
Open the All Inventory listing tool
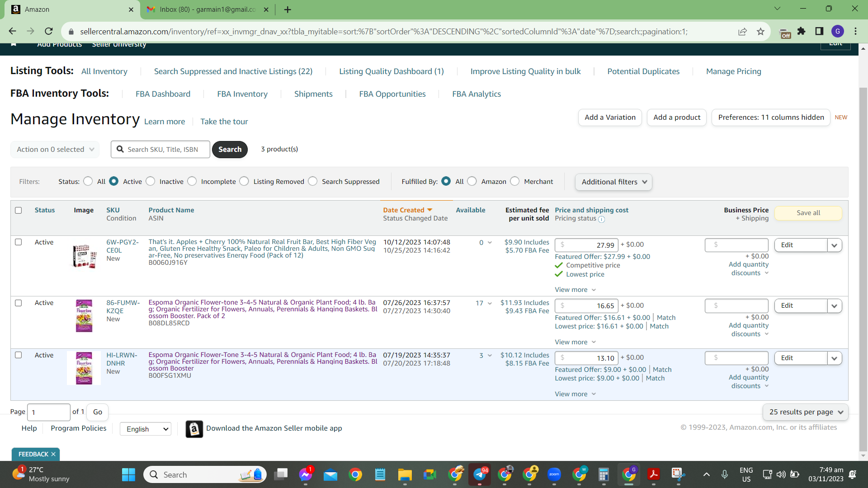coord(104,71)
